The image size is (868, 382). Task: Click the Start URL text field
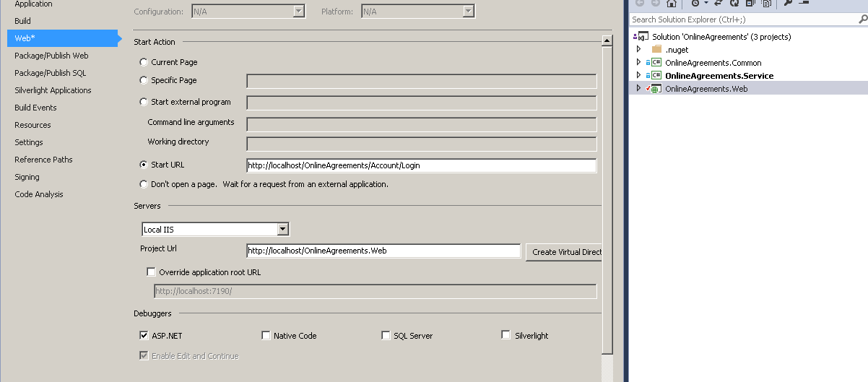pos(422,165)
